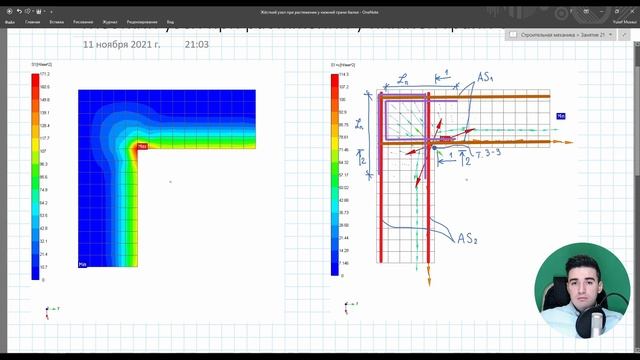
Task: Click the Max label on left contour plot
Action: [x=142, y=146]
